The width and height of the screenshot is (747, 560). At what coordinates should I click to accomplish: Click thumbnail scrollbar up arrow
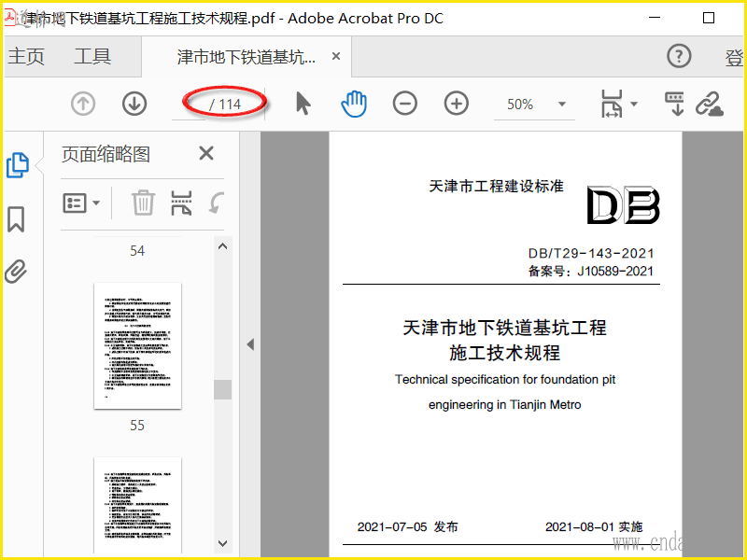tap(222, 246)
